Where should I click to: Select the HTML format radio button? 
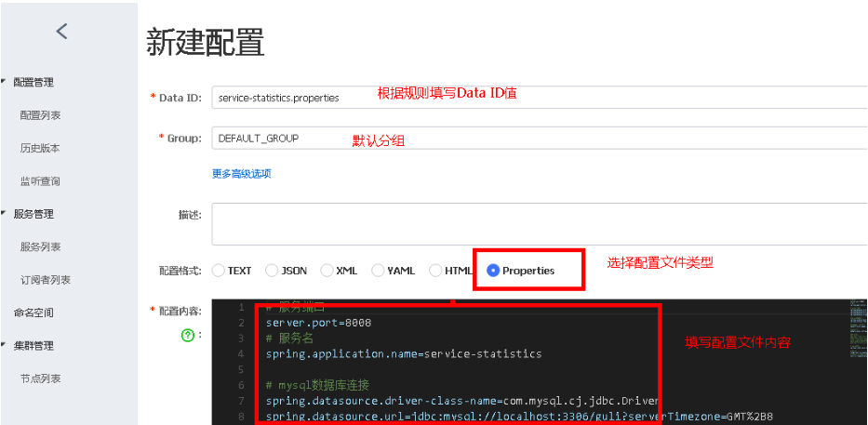(435, 271)
